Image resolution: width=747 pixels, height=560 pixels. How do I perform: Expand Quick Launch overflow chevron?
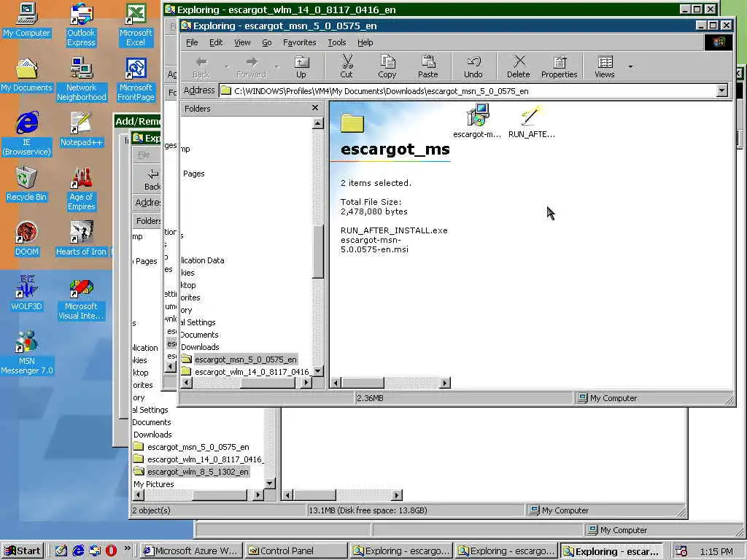click(127, 548)
